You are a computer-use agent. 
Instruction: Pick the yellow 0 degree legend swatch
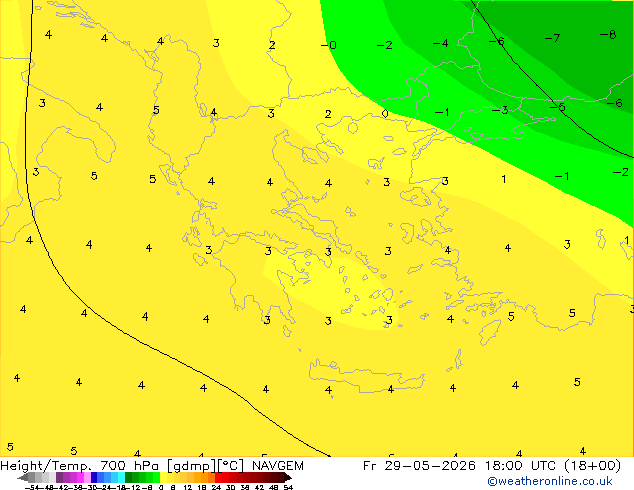click(163, 477)
